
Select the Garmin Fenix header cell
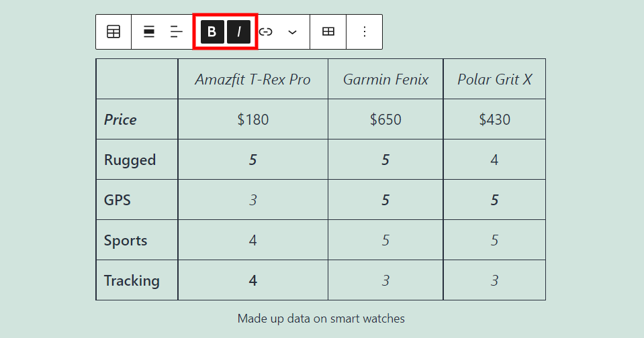[385, 79]
